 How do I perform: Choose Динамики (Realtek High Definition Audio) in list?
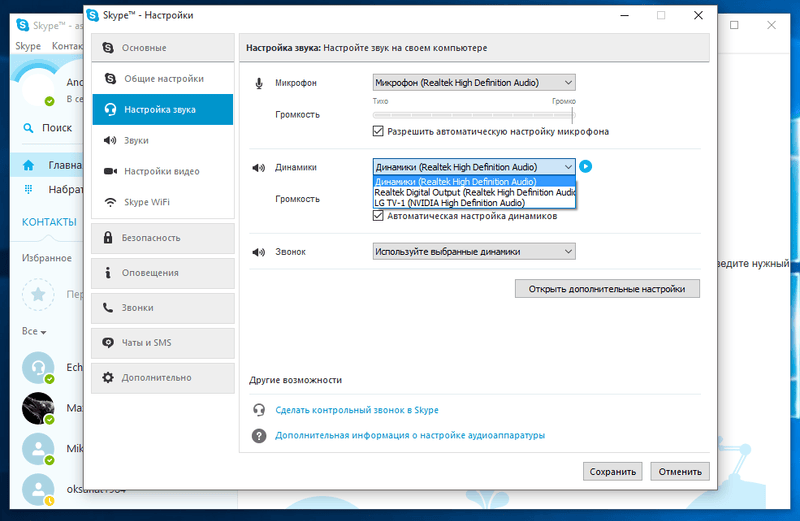tap(474, 182)
